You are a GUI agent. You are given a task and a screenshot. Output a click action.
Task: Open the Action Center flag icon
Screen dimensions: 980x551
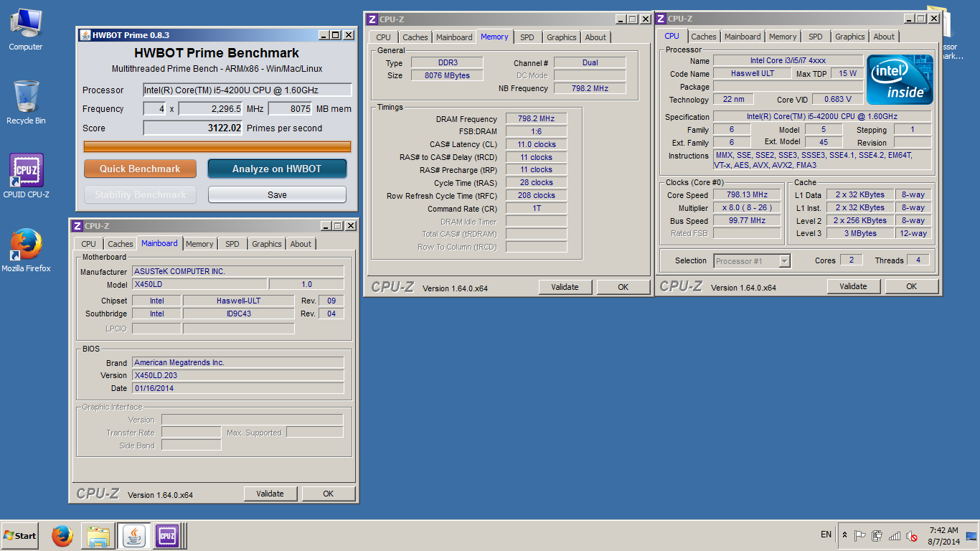point(859,536)
